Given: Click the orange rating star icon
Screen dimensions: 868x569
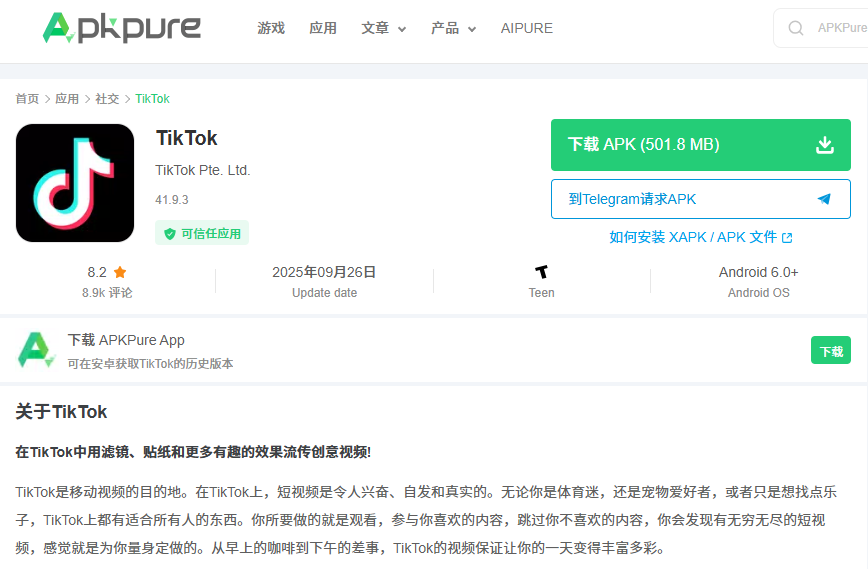Looking at the screenshot, I should [x=120, y=272].
